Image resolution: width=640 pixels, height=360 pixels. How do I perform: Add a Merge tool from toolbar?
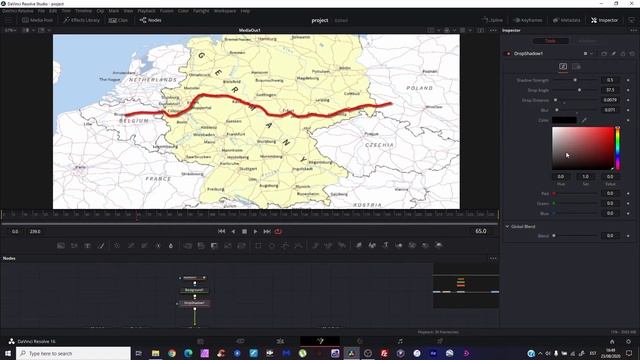187,246
